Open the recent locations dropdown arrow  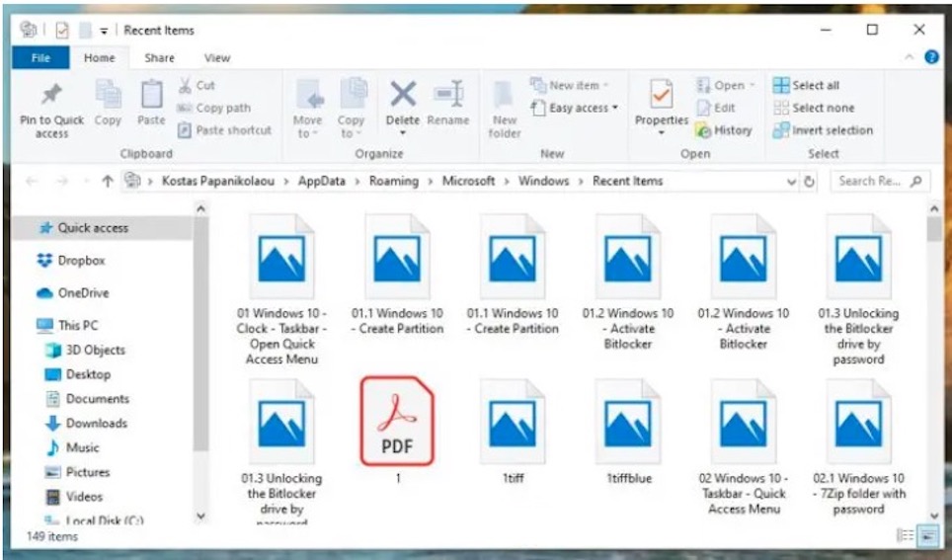click(86, 182)
